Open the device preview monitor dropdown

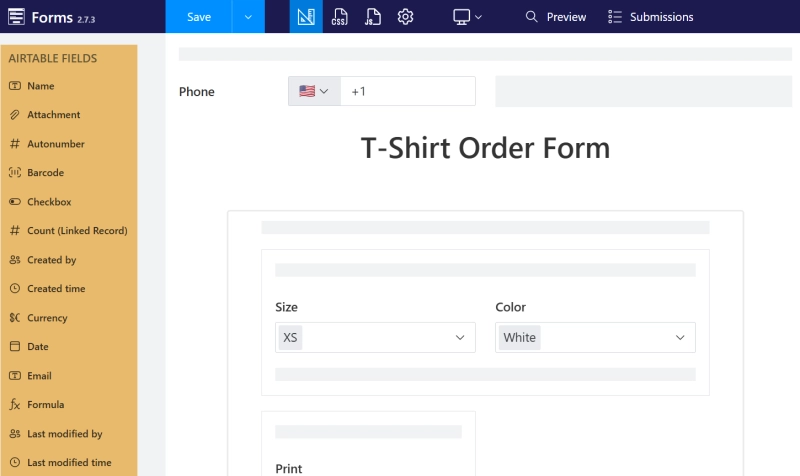point(467,16)
